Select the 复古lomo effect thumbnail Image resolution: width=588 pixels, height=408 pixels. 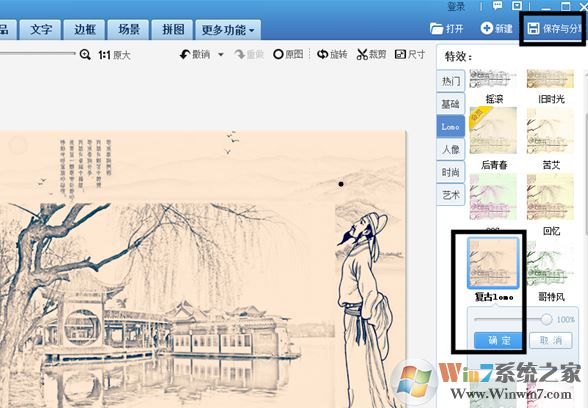[x=493, y=262]
